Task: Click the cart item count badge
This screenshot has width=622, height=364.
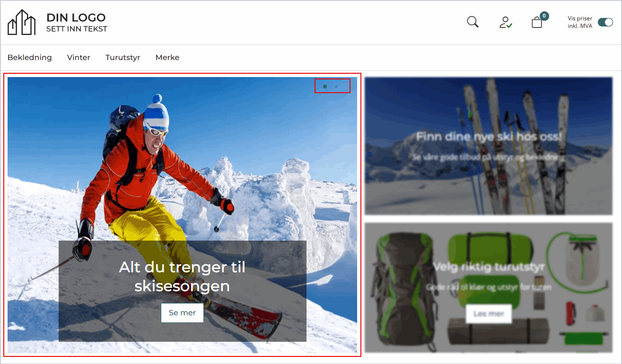Action: coord(544,16)
